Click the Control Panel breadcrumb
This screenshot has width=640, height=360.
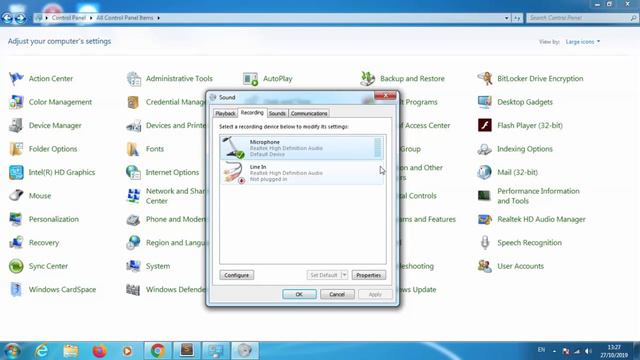(x=68, y=18)
